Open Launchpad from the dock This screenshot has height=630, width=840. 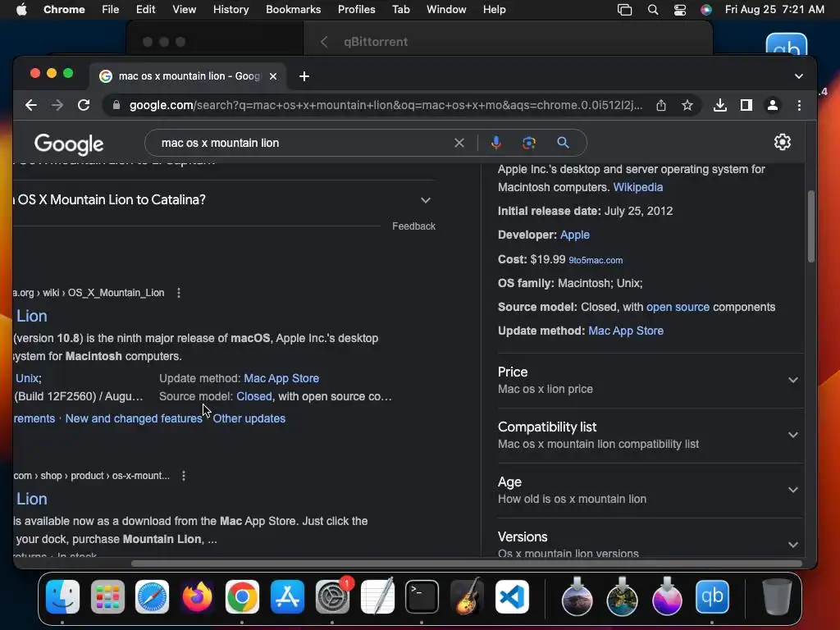pos(107,597)
